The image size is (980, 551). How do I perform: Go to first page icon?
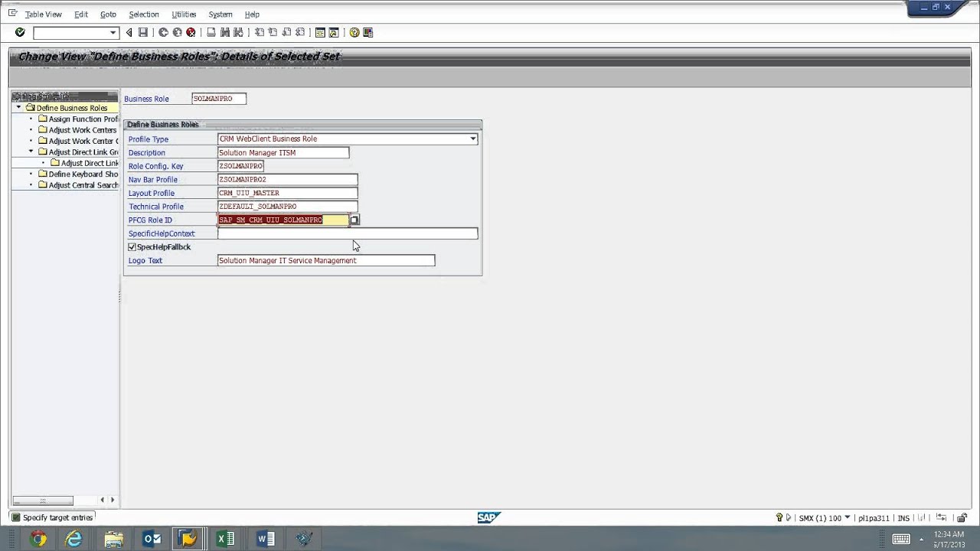pyautogui.click(x=260, y=32)
